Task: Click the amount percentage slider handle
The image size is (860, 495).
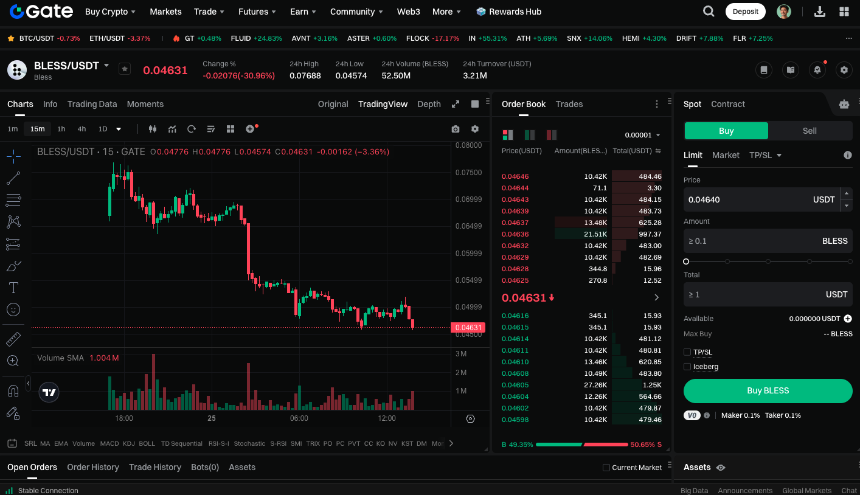Action: pos(686,261)
